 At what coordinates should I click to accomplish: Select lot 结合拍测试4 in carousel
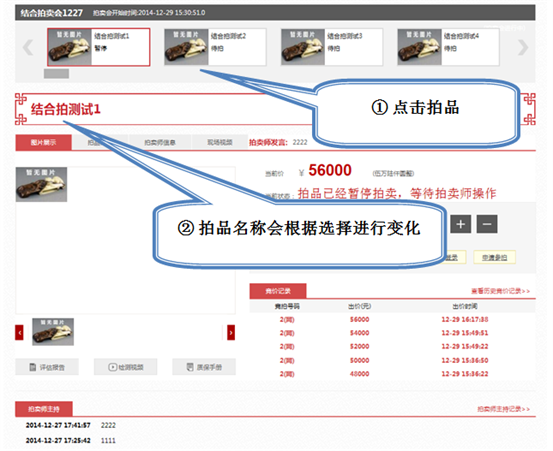coord(448,47)
